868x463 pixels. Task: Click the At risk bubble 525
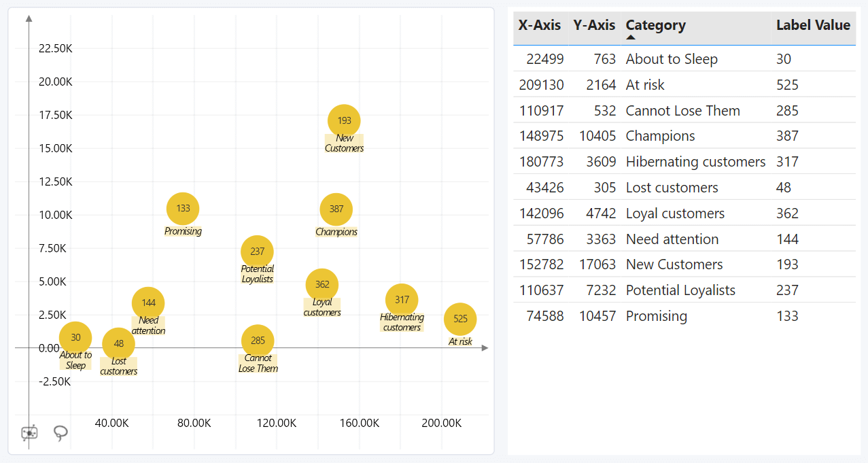(460, 319)
